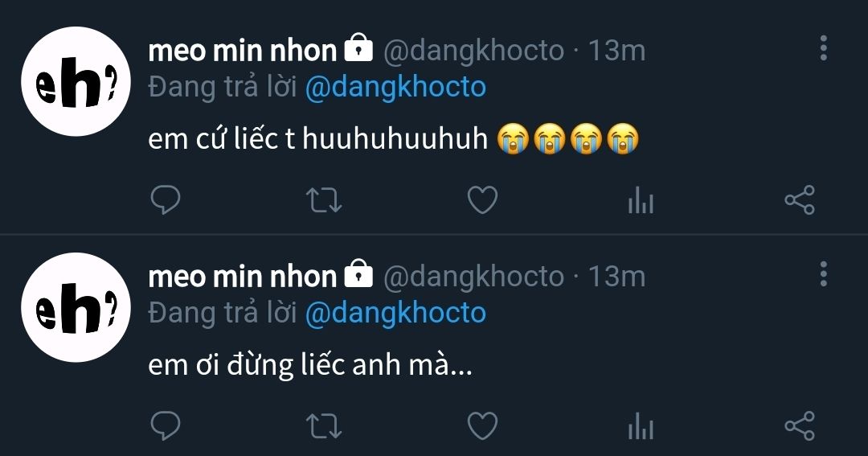The width and height of the screenshot is (868, 456).
Task: Open the first tweet's 'eh?' profile picture
Action: [76, 82]
